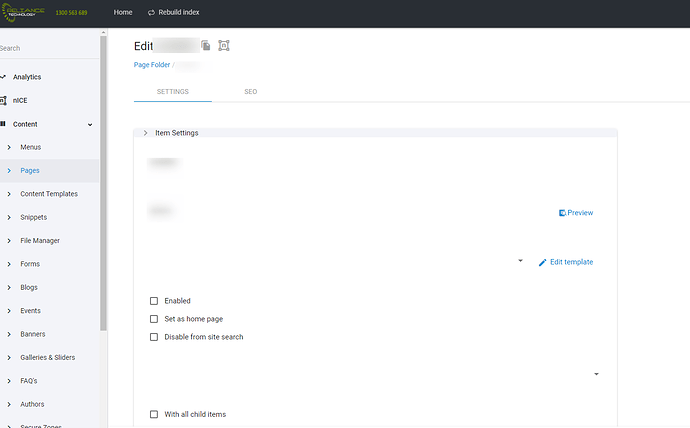Click the Analytics chart icon in sidebar

(x=3, y=77)
